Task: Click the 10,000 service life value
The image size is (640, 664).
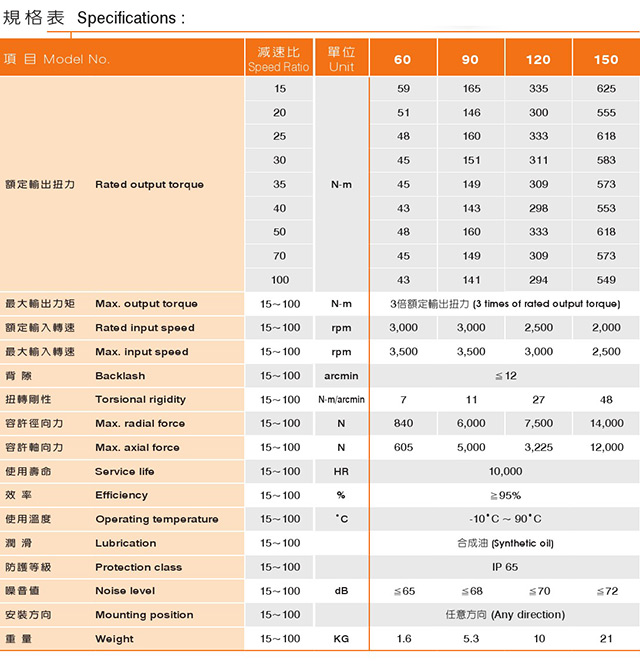Action: [x=506, y=471]
